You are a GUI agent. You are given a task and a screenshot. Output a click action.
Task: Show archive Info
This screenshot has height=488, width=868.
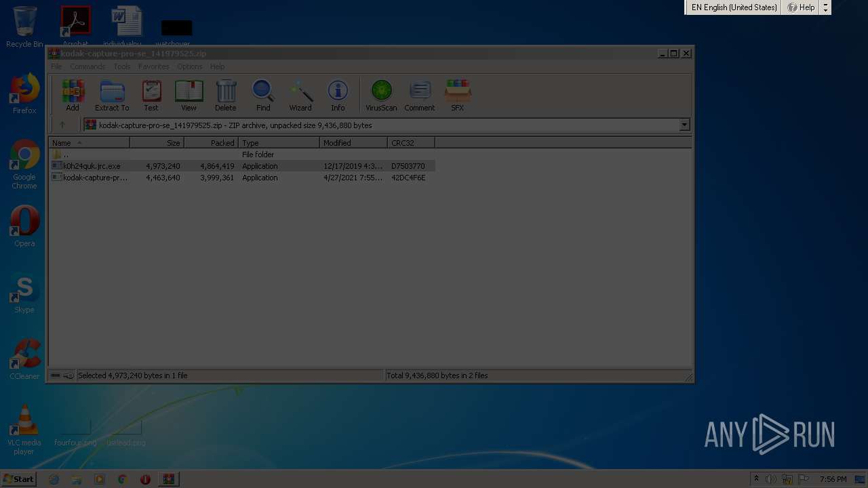338,95
